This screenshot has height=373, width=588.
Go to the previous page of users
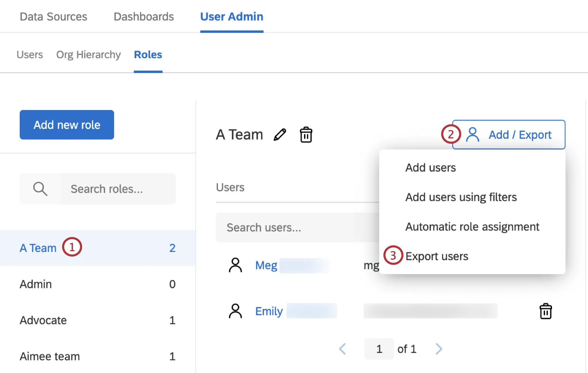pos(342,349)
